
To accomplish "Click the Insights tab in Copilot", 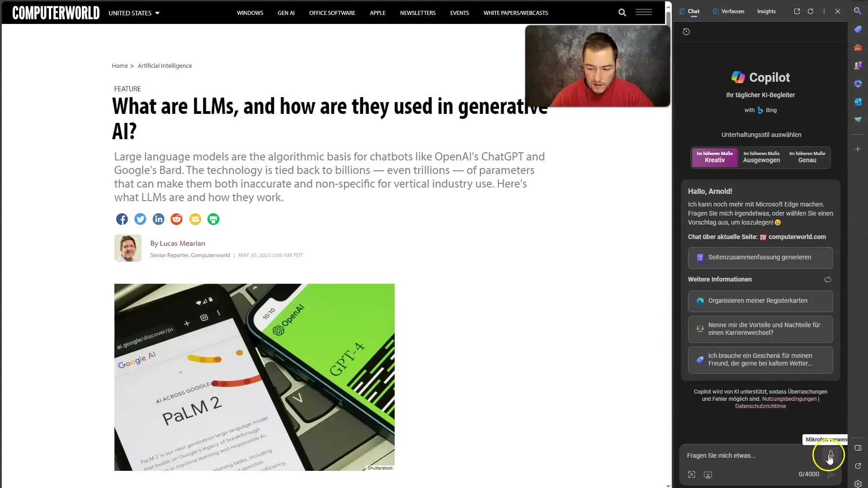I will pos(767,11).
